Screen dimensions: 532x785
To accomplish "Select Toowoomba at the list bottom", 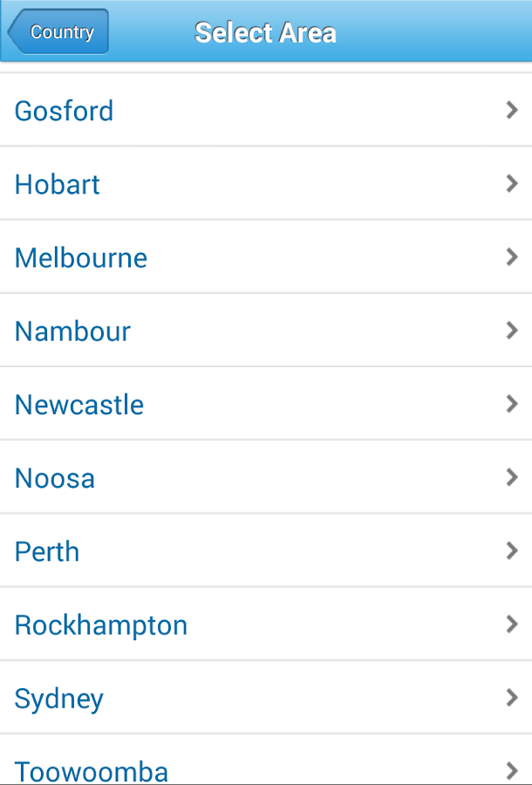I will coord(92,770).
